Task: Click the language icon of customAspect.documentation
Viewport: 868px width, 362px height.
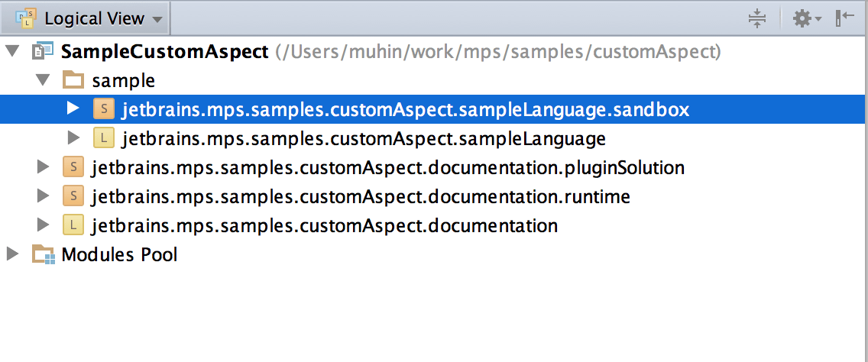Action: 73,225
